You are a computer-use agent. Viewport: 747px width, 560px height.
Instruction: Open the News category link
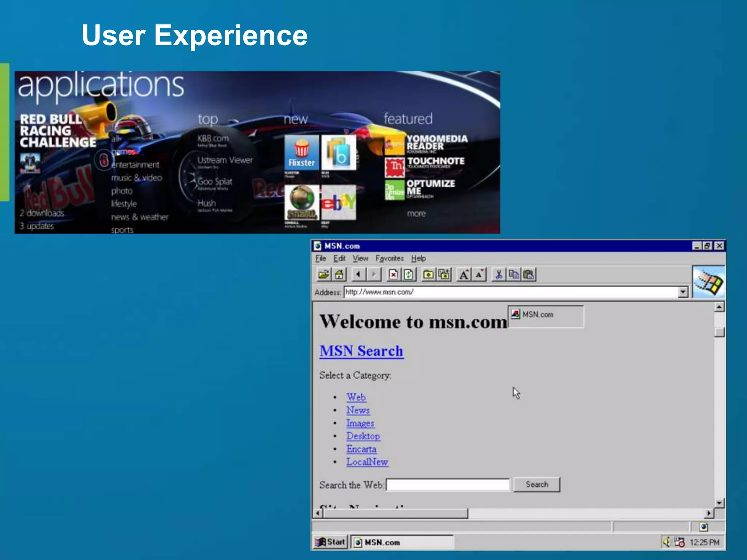358,410
